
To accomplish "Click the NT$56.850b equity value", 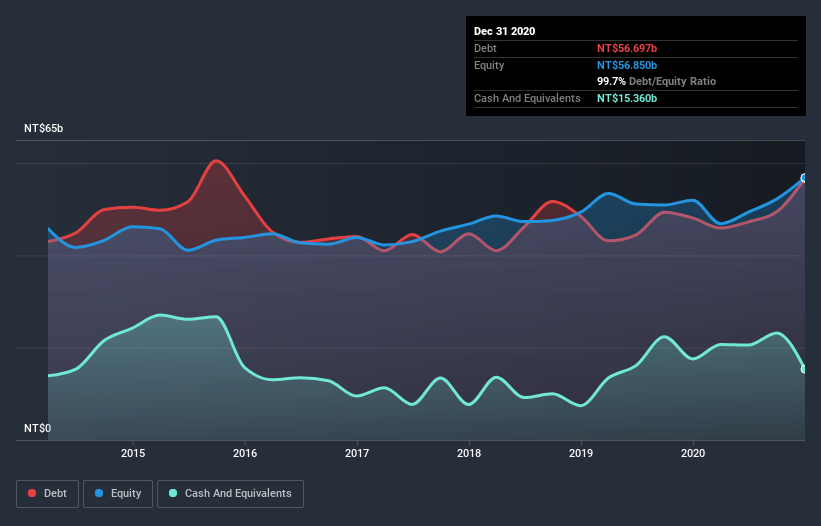I will pos(627,65).
